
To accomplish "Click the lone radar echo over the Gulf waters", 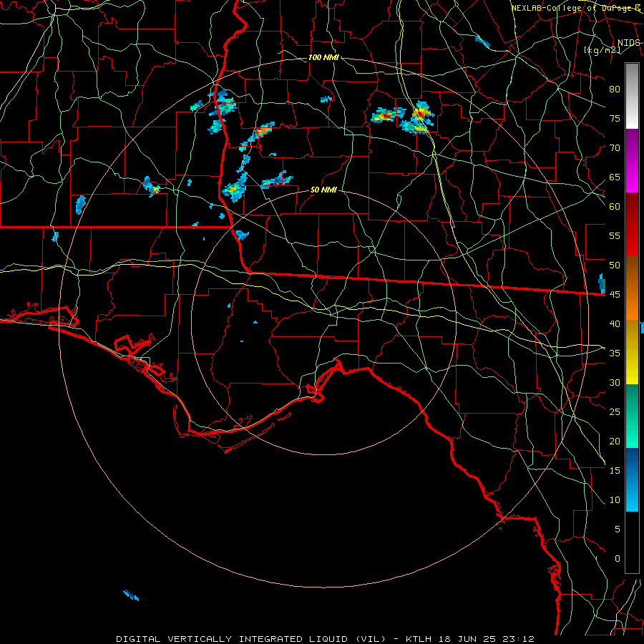I will [131, 595].
